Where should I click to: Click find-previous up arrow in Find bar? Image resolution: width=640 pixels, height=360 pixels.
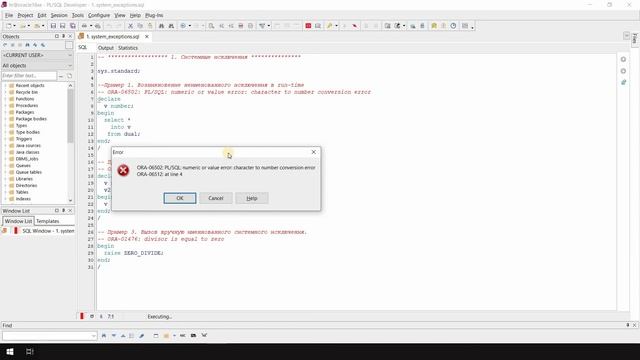pyautogui.click(x=123, y=336)
